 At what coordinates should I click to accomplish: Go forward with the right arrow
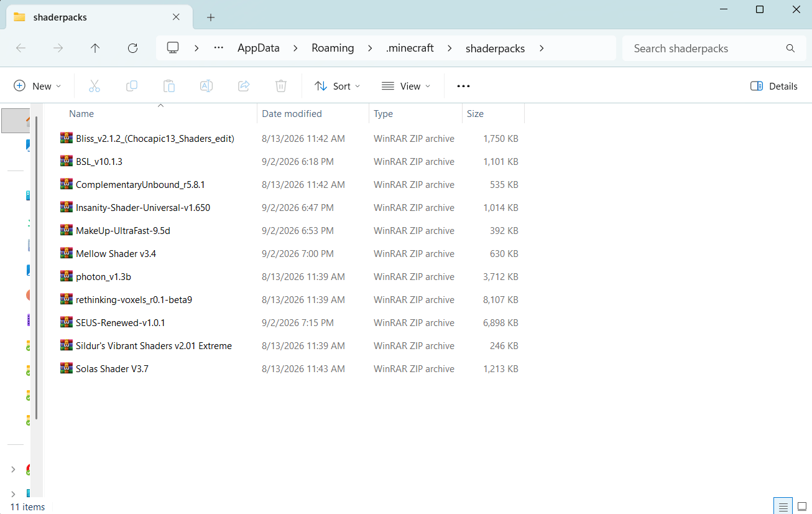(x=58, y=48)
